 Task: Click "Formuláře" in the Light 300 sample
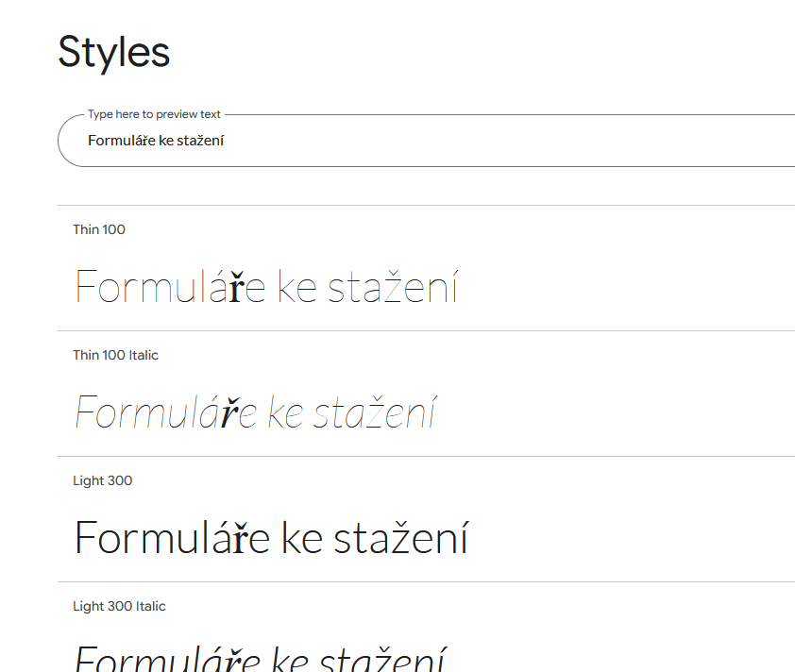(x=173, y=538)
